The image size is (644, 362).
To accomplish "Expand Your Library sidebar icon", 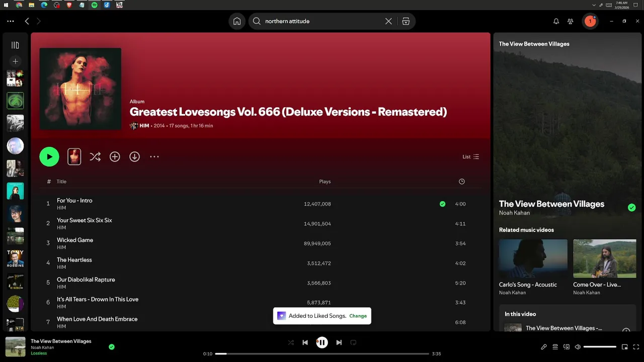I will (x=15, y=45).
